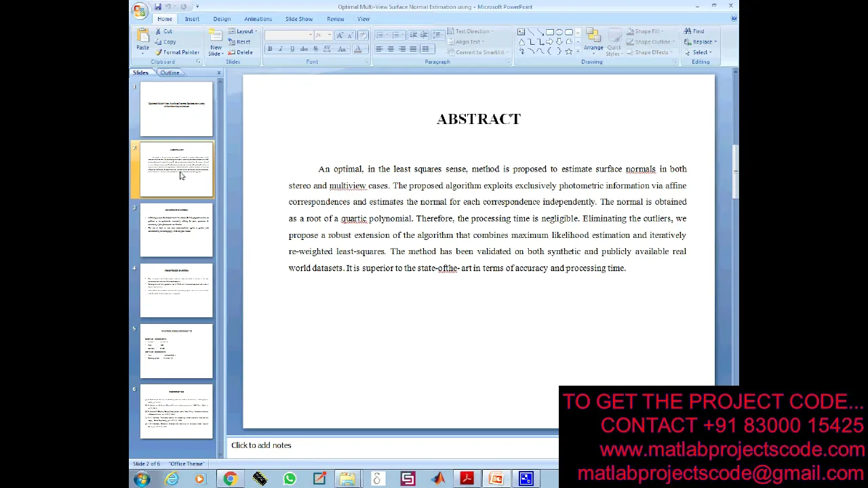
Task: Clear all formatting icon
Action: [x=363, y=35]
